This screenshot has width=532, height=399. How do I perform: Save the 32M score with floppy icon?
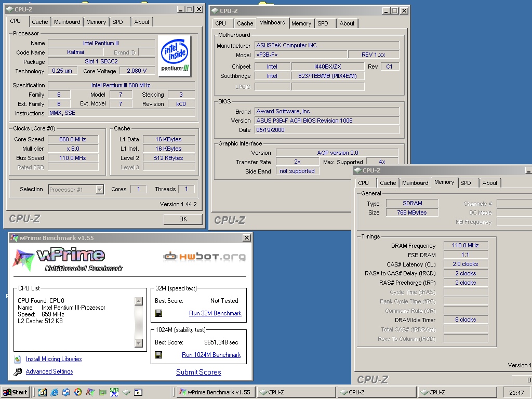pos(158,313)
